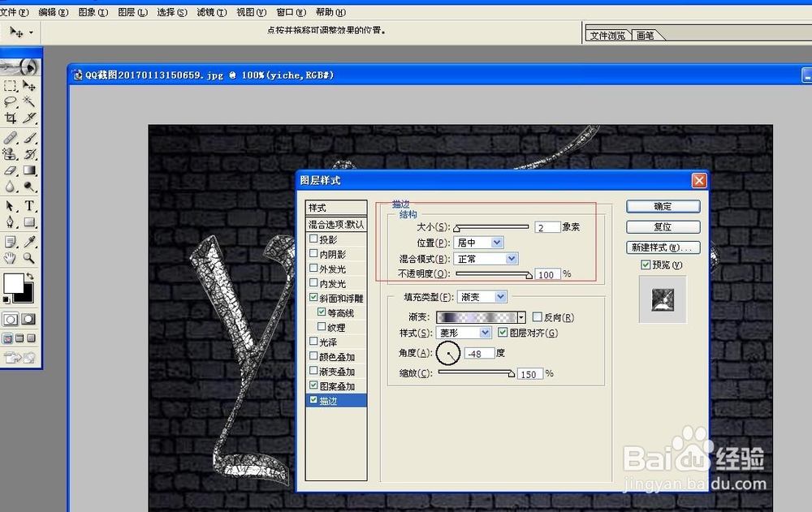The height and width of the screenshot is (512, 812).
Task: Select the Pen tool
Action: pos(11,222)
